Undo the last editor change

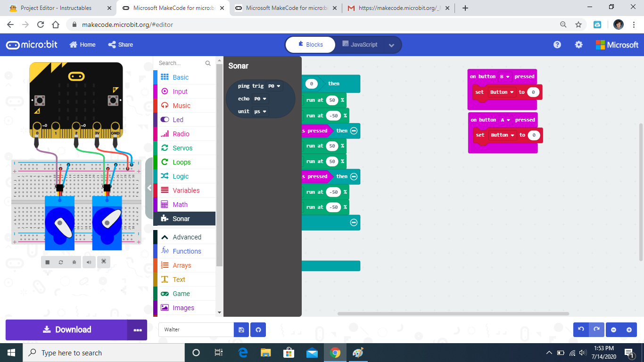(581, 329)
